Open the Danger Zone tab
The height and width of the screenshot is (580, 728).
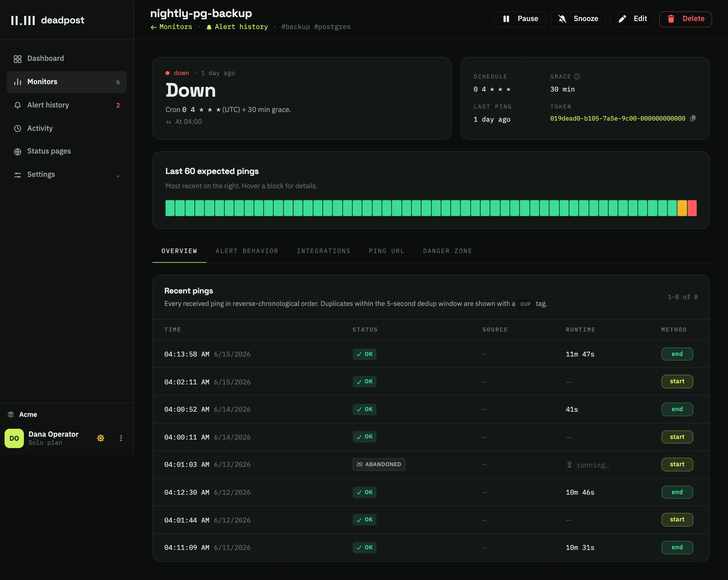click(447, 251)
